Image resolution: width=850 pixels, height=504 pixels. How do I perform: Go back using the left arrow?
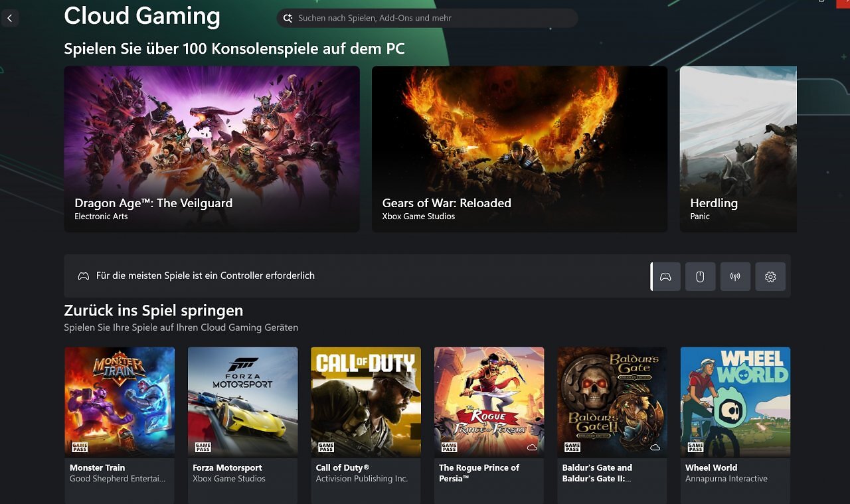click(x=9, y=18)
